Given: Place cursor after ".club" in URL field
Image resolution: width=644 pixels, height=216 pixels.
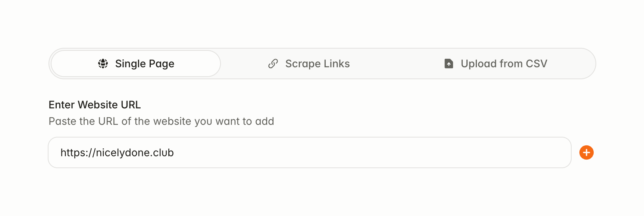Looking at the screenshot, I should [x=174, y=152].
